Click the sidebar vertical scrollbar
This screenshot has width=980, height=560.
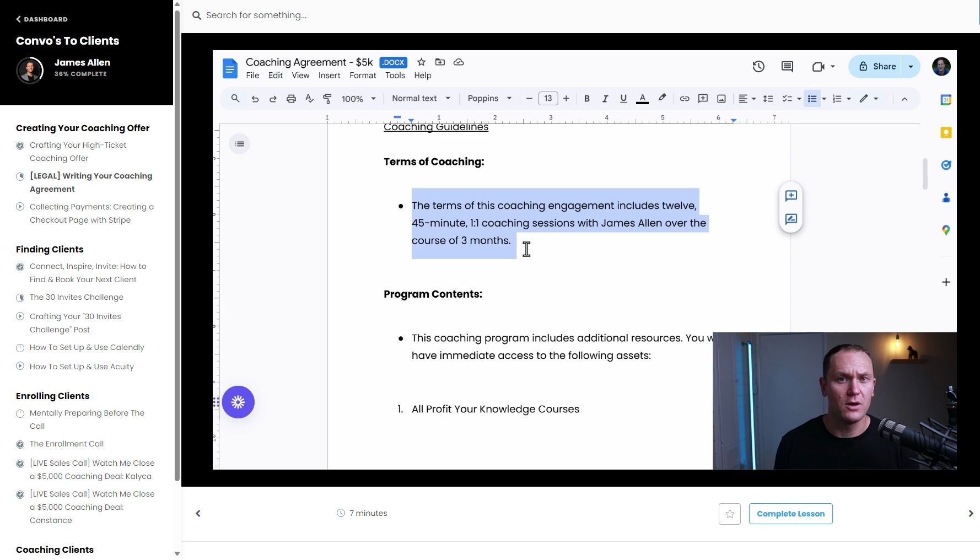click(177, 245)
